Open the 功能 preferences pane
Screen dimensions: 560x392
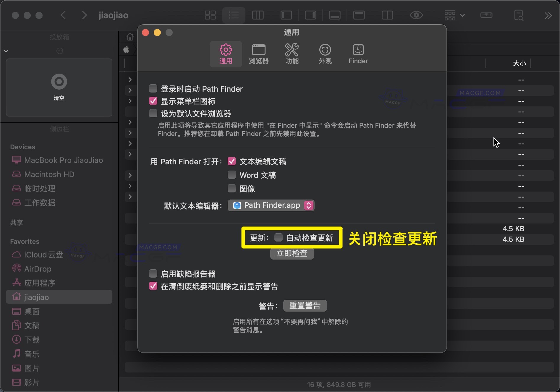click(x=292, y=54)
